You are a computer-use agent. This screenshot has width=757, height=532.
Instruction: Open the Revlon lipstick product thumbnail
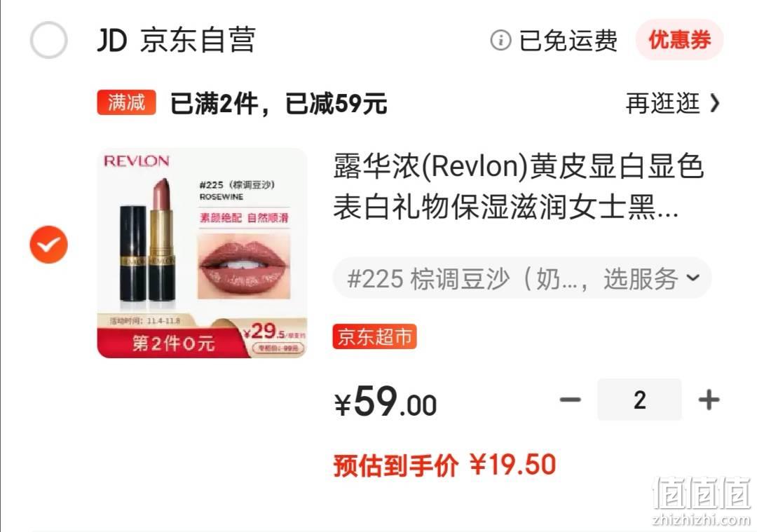pyautogui.click(x=202, y=253)
